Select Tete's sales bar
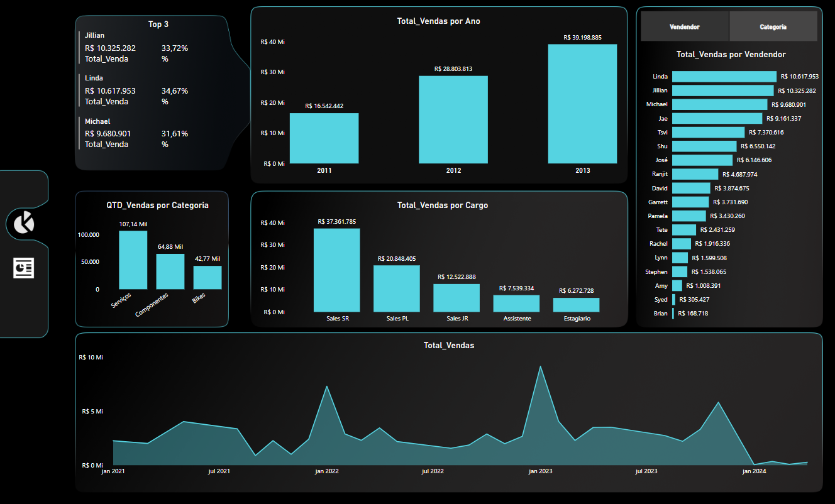Screen dimensions: 835x504 [684, 230]
